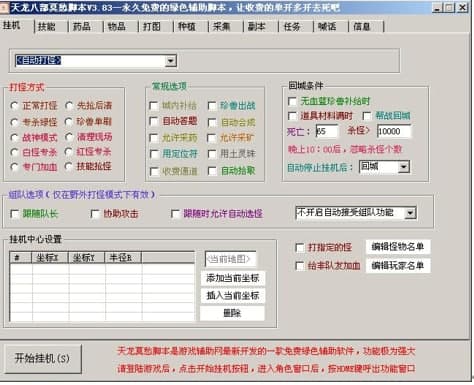Choose 先抢后清 radio option
Viewport: 474px width, 385px height.
pos(69,106)
